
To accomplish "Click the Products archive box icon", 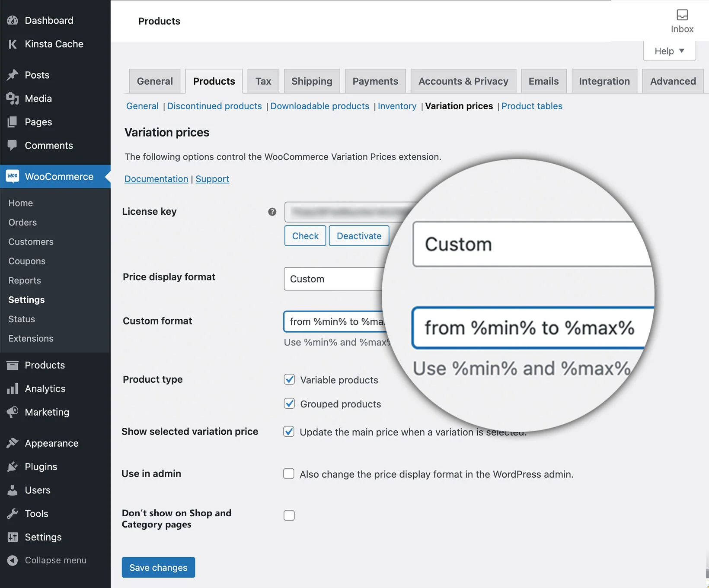I will (13, 366).
